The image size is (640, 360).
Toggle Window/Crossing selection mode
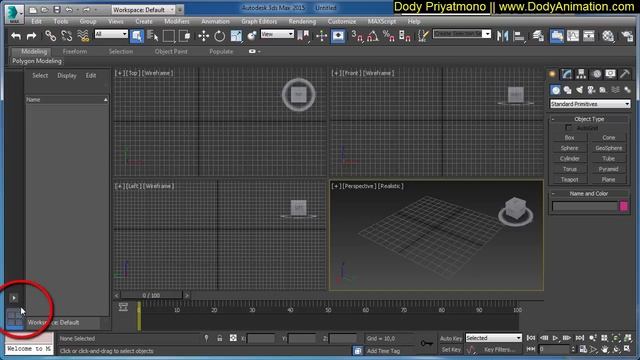click(185, 36)
